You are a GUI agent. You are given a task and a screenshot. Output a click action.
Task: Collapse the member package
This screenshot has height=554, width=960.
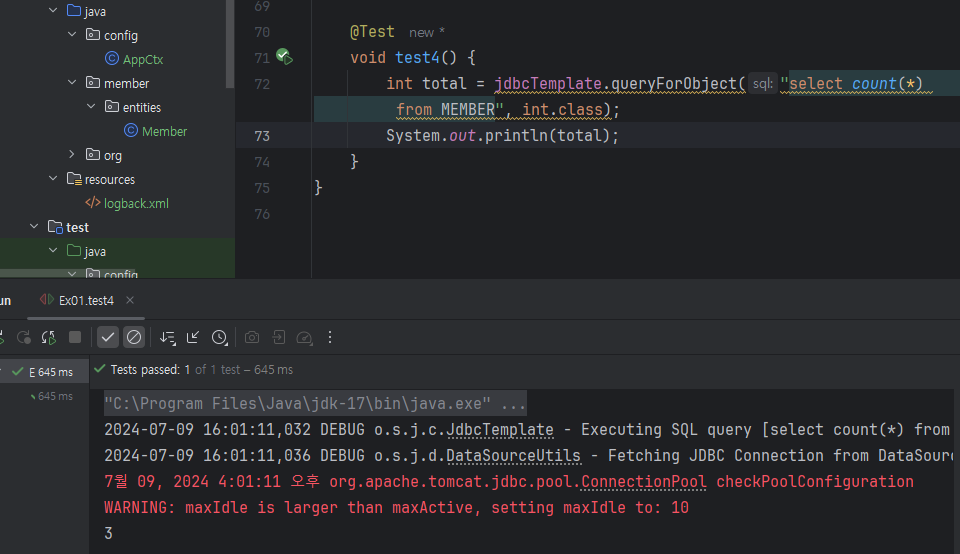[72, 82]
